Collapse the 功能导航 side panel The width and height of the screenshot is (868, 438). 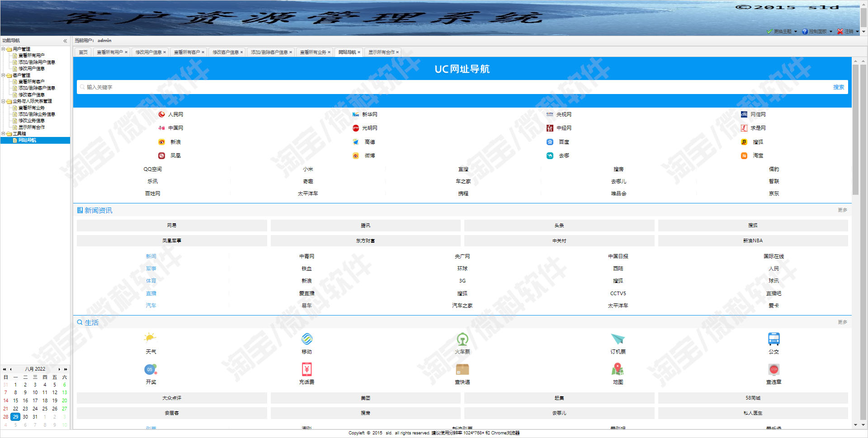click(x=65, y=41)
